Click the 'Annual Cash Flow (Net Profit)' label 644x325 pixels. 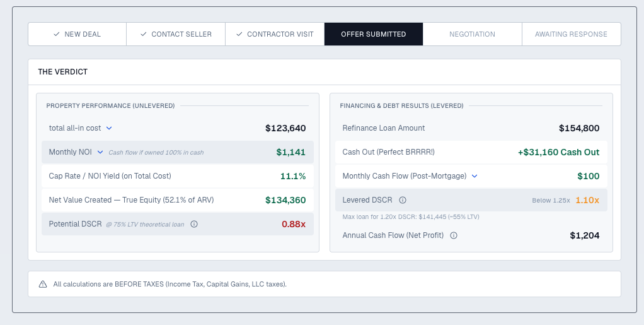pyautogui.click(x=393, y=236)
